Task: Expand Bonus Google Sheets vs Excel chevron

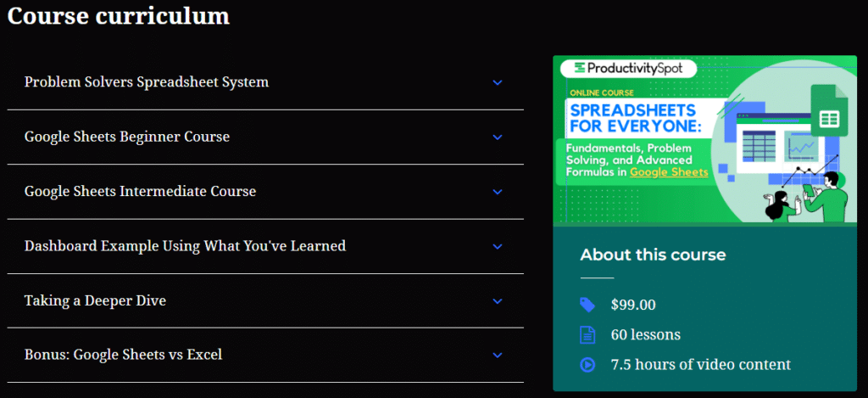Action: click(497, 356)
